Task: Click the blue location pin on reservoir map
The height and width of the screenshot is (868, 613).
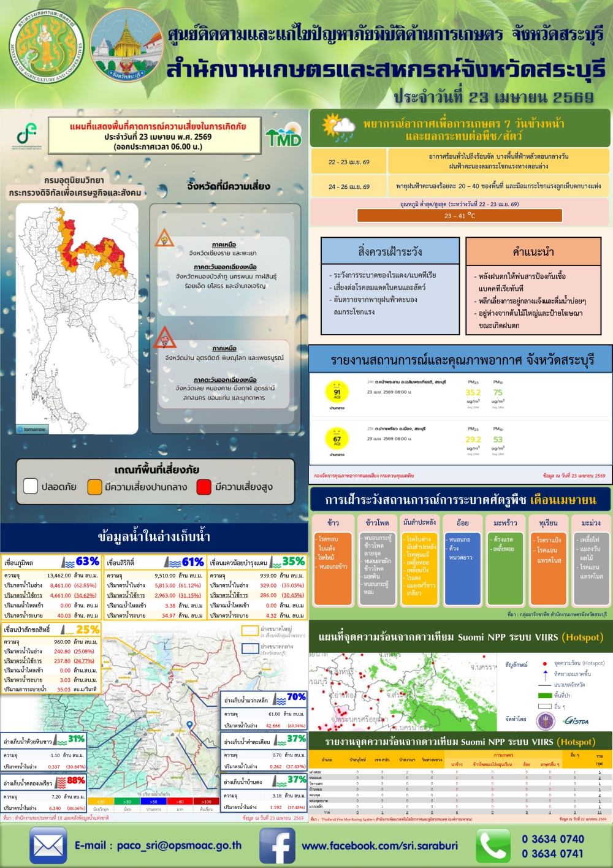Action: (x=189, y=725)
